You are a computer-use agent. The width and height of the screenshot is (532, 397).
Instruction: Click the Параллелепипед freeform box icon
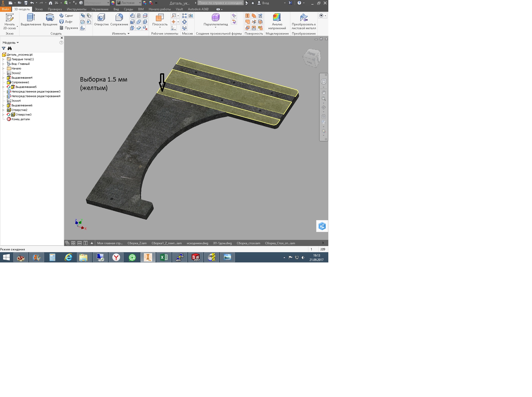215,17
